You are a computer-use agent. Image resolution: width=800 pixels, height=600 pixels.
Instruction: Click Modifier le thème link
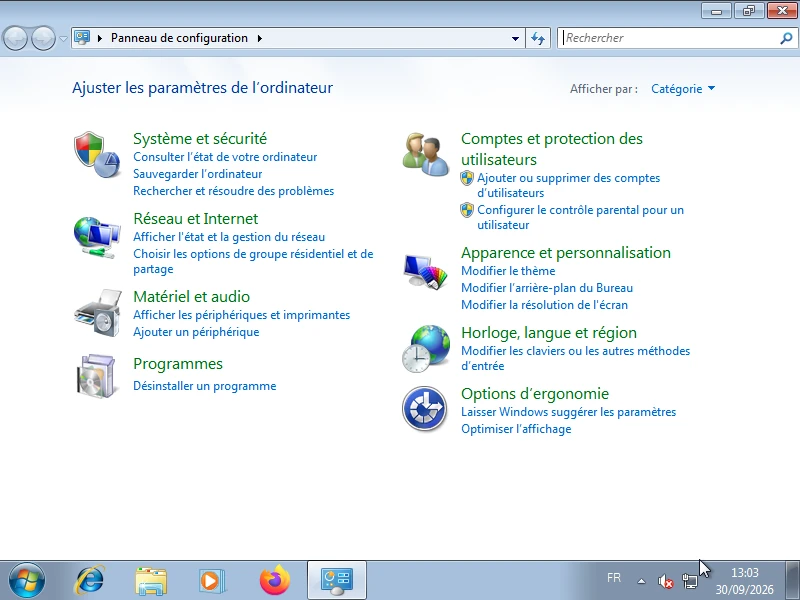tap(508, 271)
